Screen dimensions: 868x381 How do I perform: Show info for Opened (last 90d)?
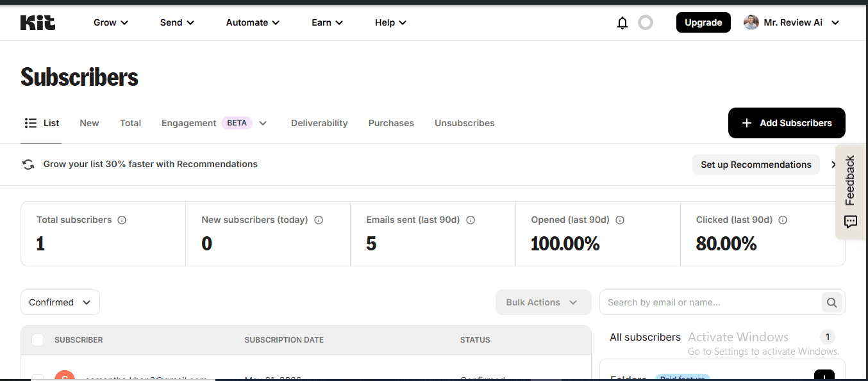620,220
